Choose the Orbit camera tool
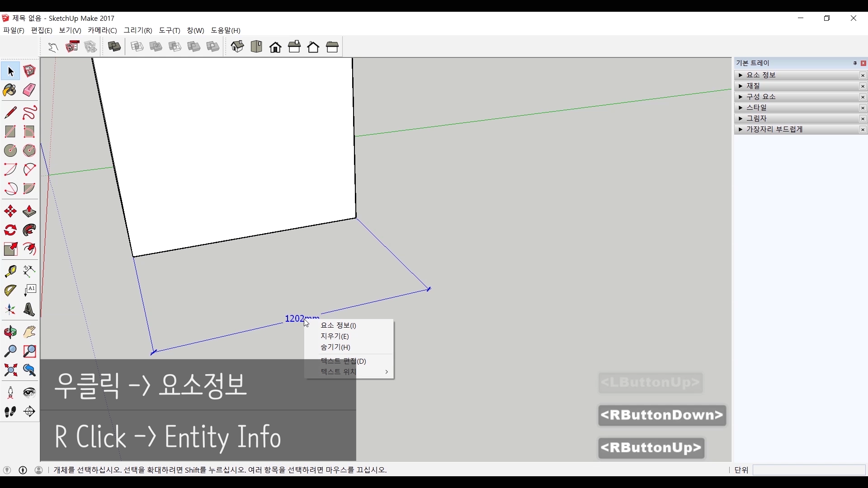Image resolution: width=868 pixels, height=488 pixels. (10, 332)
